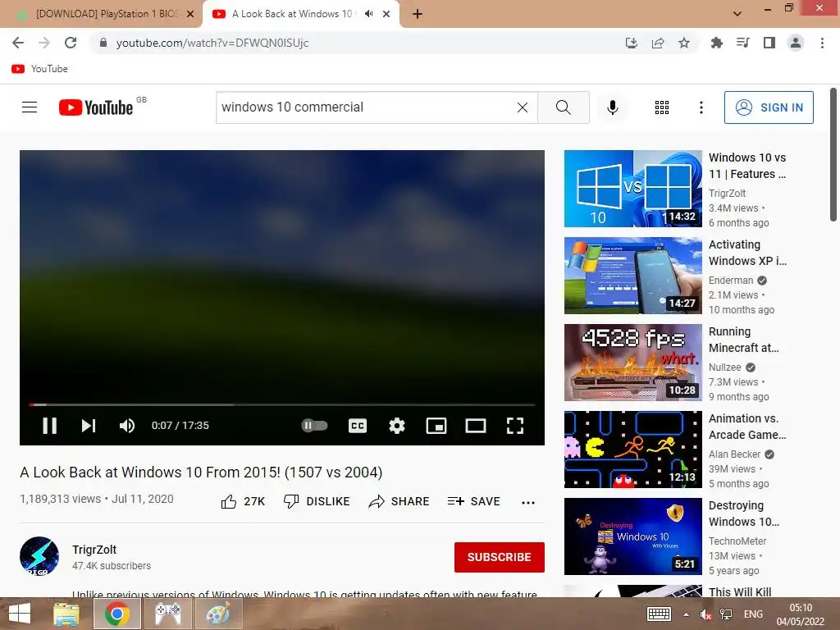Skip to next video button

(x=89, y=426)
